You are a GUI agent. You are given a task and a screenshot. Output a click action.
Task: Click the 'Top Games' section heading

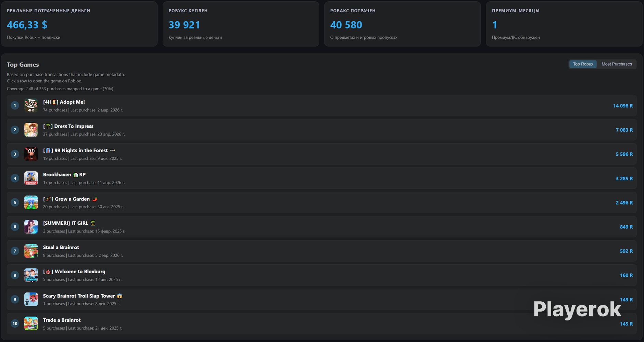pos(23,65)
